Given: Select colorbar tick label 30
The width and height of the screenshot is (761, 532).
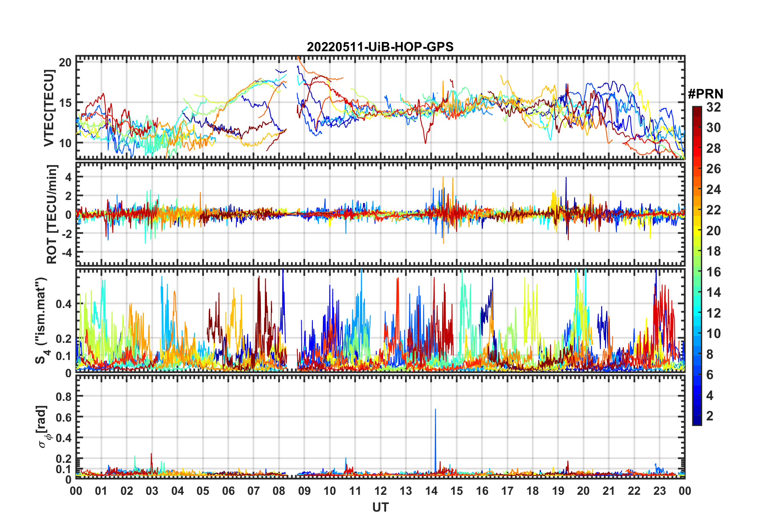Looking at the screenshot, I should click(x=713, y=128).
